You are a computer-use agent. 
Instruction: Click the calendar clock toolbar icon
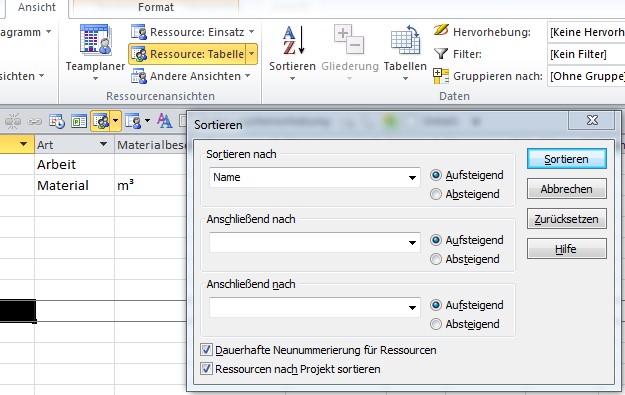(x=57, y=121)
